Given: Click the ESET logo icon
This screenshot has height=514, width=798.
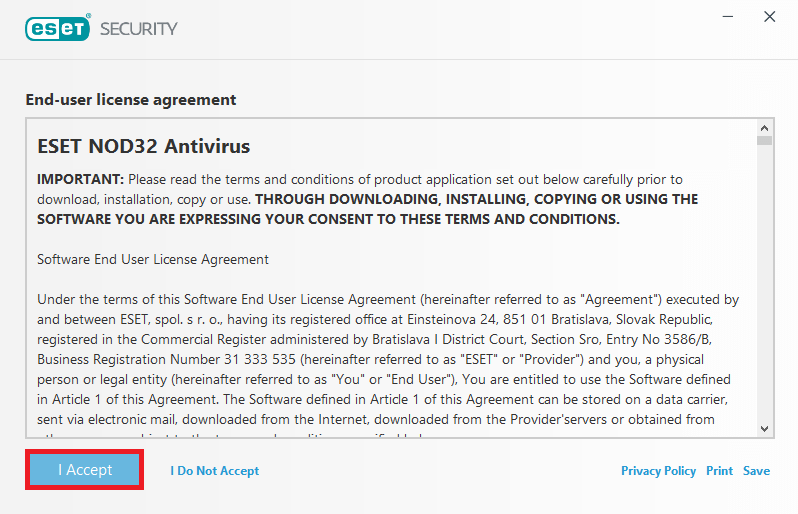Looking at the screenshot, I should 58,28.
